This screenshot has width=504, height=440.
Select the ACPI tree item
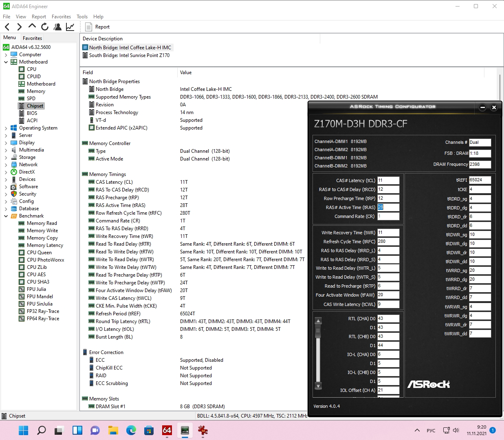click(x=32, y=121)
